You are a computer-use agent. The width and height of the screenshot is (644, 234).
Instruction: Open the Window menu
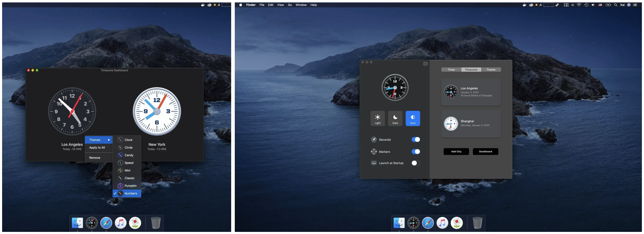coord(301,5)
